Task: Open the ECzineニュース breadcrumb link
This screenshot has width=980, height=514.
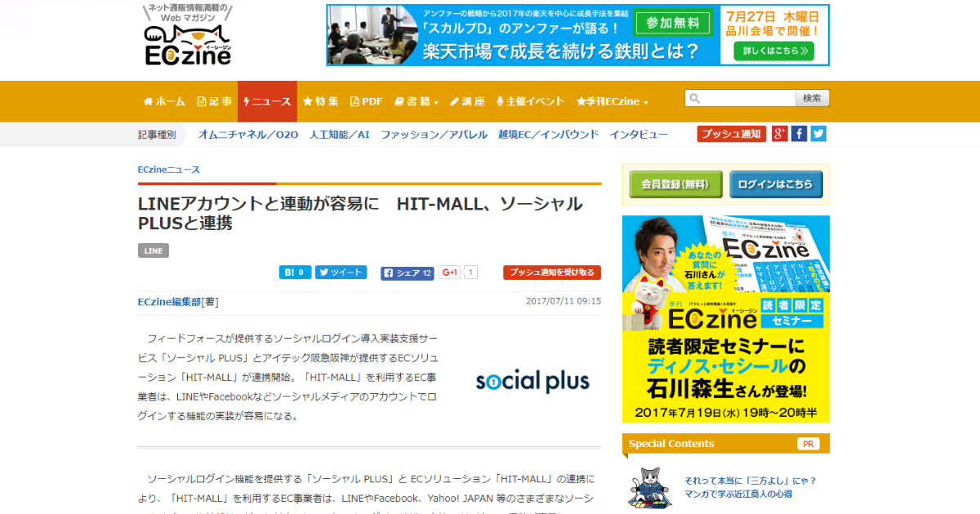Action: [169, 170]
